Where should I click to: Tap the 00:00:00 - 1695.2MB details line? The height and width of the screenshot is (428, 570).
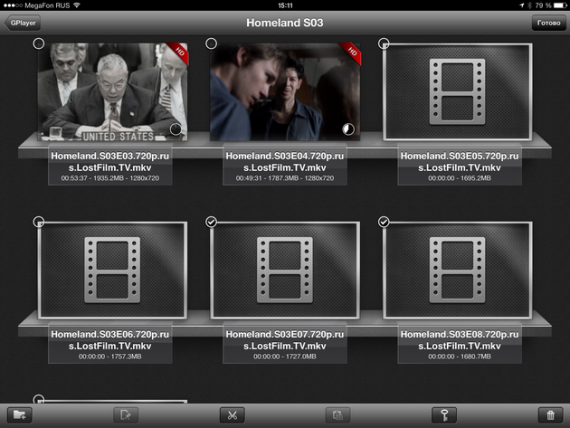pos(459,178)
